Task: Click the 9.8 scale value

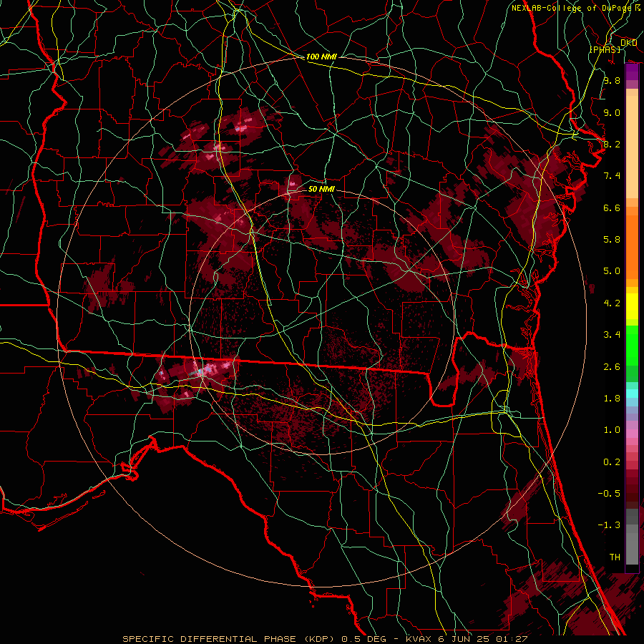Action: [x=612, y=80]
